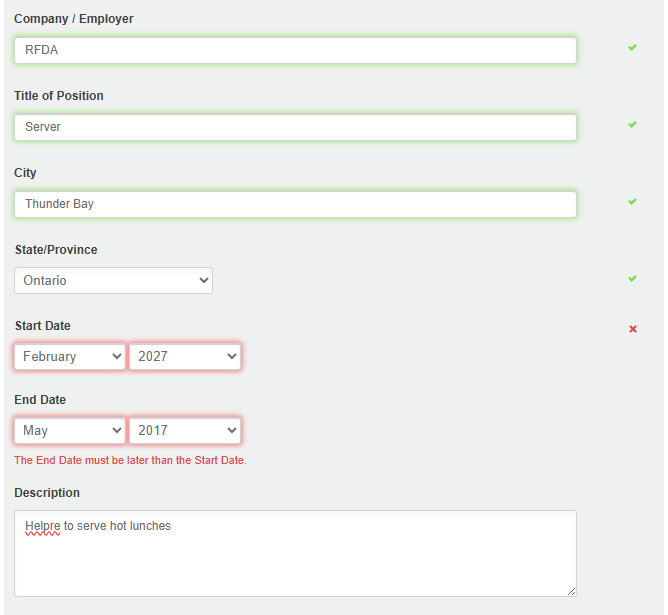Click the green checkmark beside State/Province

click(632, 278)
